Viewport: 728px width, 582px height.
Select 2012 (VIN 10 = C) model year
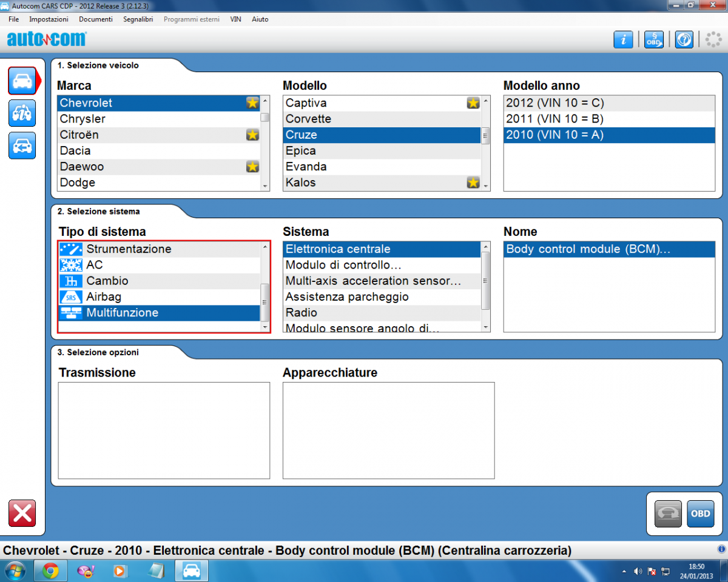609,103
